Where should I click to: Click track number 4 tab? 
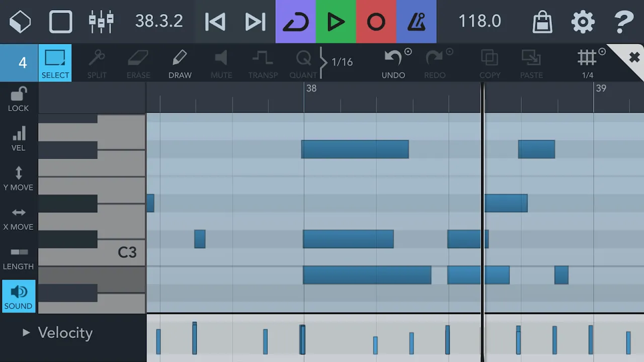19,63
